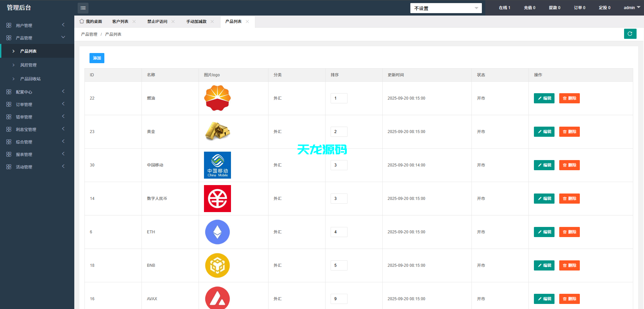Select the 用户管理 sidebar icon

[x=8, y=25]
